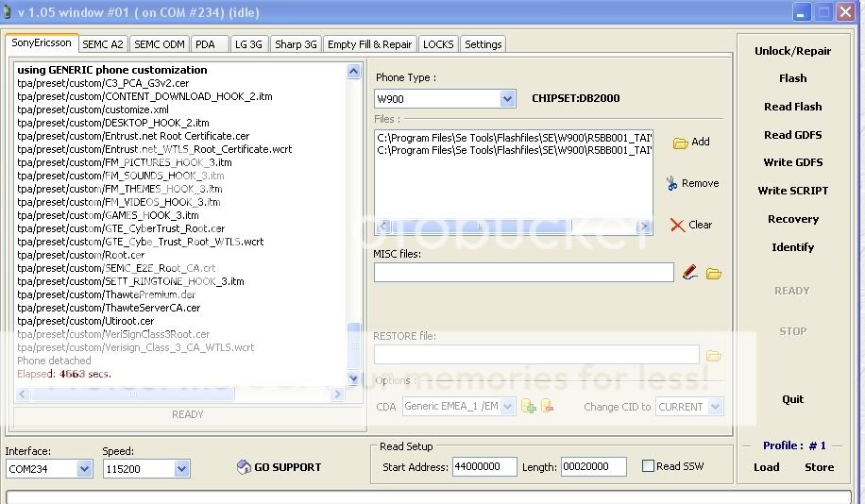The width and height of the screenshot is (865, 504).
Task: Open the Empty Fill & Repair tab
Action: tap(369, 44)
